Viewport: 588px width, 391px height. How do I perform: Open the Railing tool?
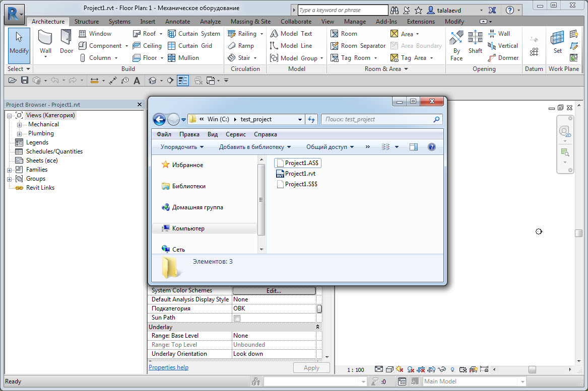click(245, 33)
